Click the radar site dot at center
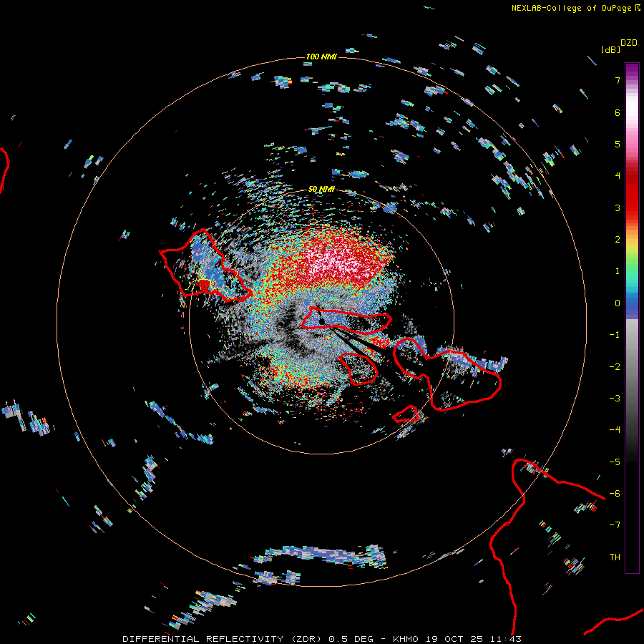Screen dimensions: 644x644 coord(321,321)
